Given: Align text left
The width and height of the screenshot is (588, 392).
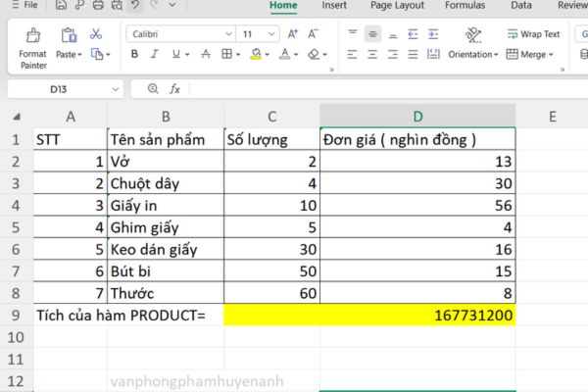Looking at the screenshot, I should [x=352, y=55].
